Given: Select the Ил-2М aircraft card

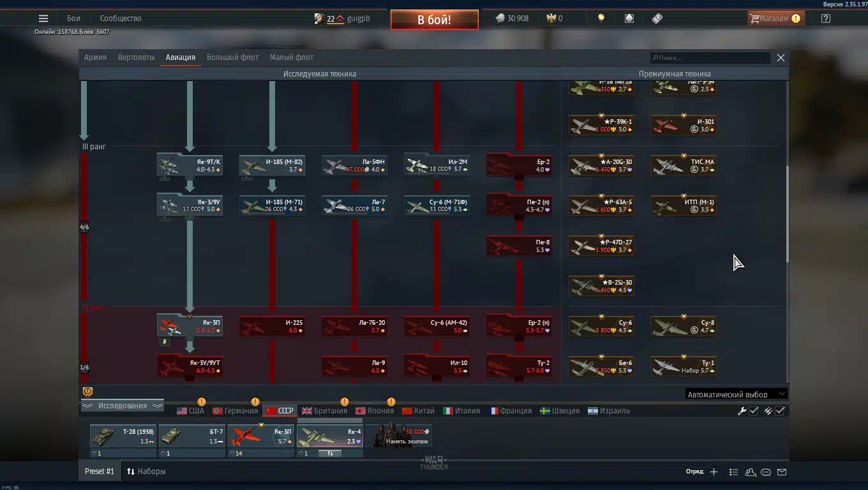Looking at the screenshot, I should pyautogui.click(x=437, y=165).
